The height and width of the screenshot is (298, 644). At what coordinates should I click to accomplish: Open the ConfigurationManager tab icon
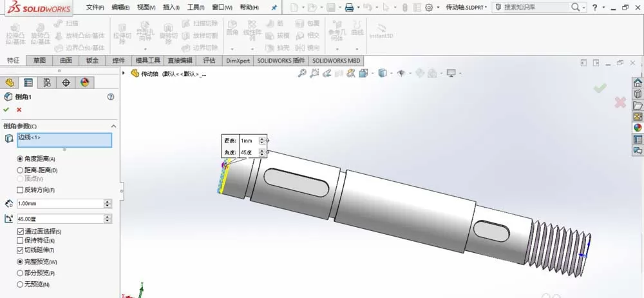click(x=47, y=83)
